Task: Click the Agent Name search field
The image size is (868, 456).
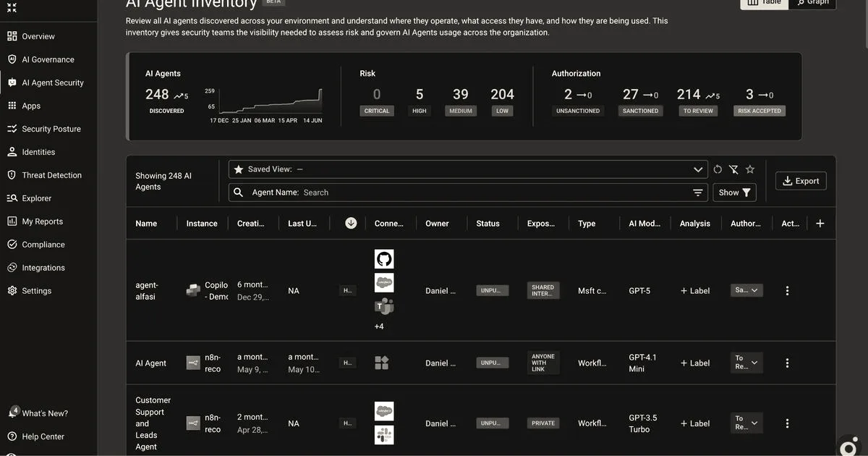Action: [x=468, y=193]
